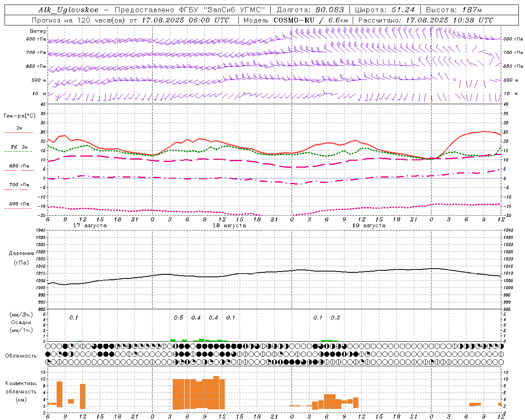This screenshot has height=420, width=525.
Task: Click the Облачность cloud cover label
Action: pos(21,356)
